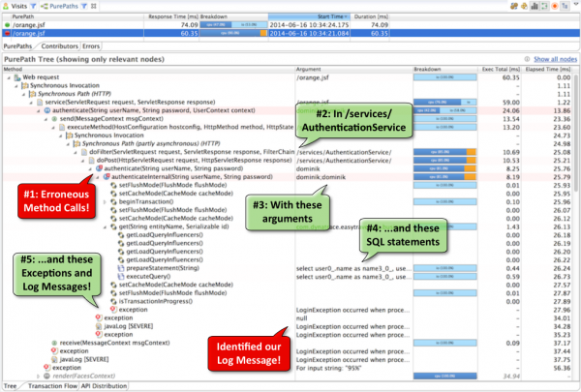The width and height of the screenshot is (581, 392).
Task: Click the icon of receive(MessageContext msgContext)
Action: point(54,343)
